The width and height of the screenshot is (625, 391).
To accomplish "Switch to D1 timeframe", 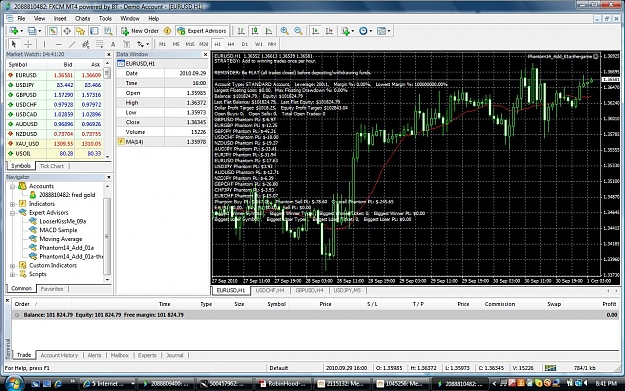I will (x=245, y=44).
